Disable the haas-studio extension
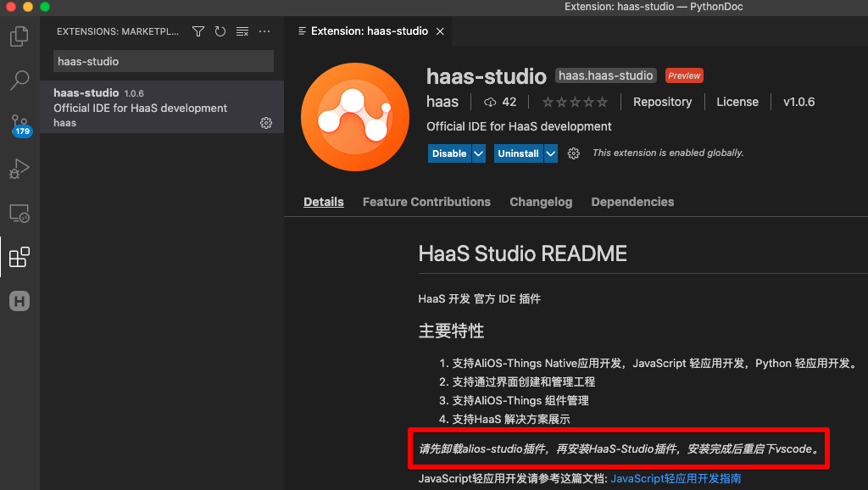 click(449, 153)
